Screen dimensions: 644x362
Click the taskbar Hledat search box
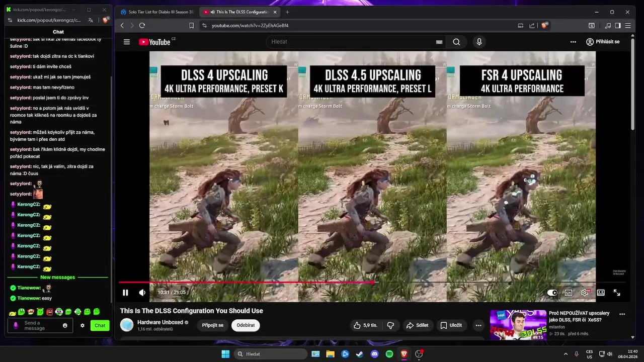tap(272, 354)
